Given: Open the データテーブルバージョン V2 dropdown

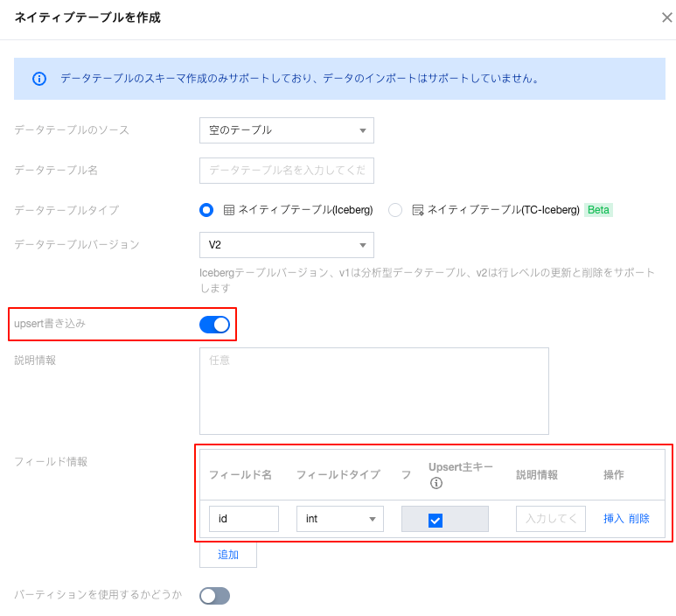Looking at the screenshot, I should pos(287,245).
